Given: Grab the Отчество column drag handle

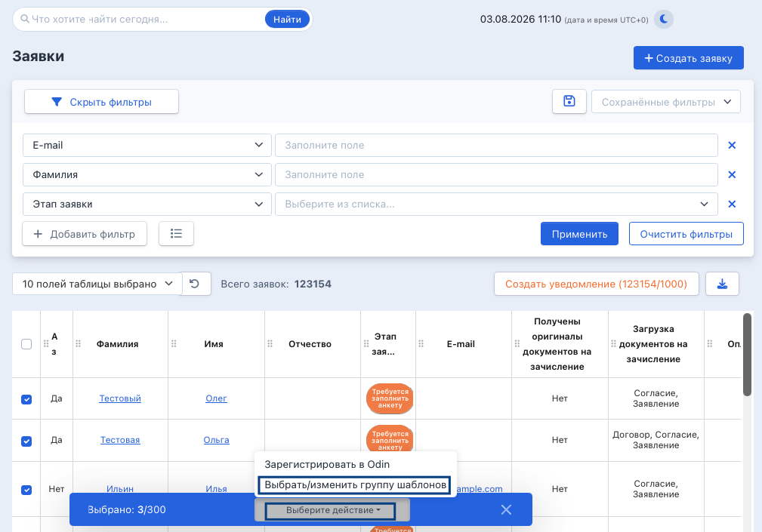Looking at the screenshot, I should (x=270, y=343).
